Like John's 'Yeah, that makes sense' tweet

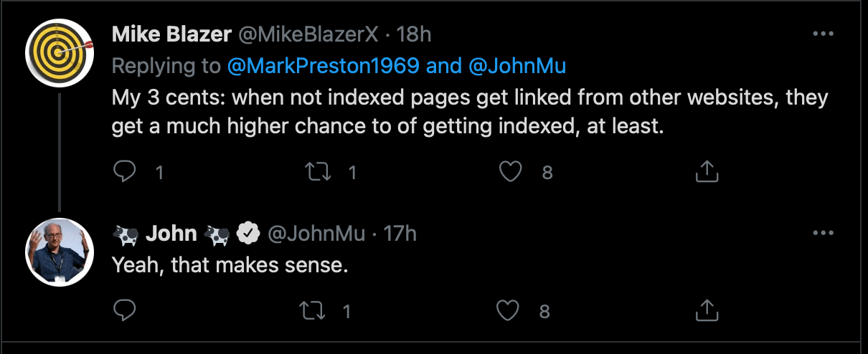(509, 310)
